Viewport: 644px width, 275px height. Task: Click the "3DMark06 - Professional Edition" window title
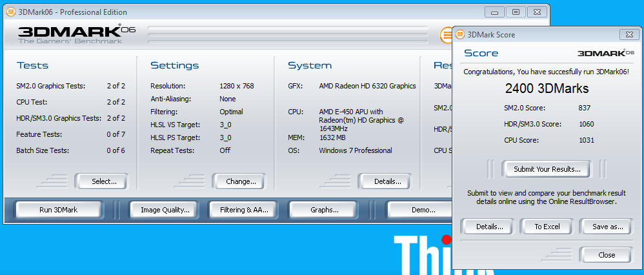tap(73, 12)
